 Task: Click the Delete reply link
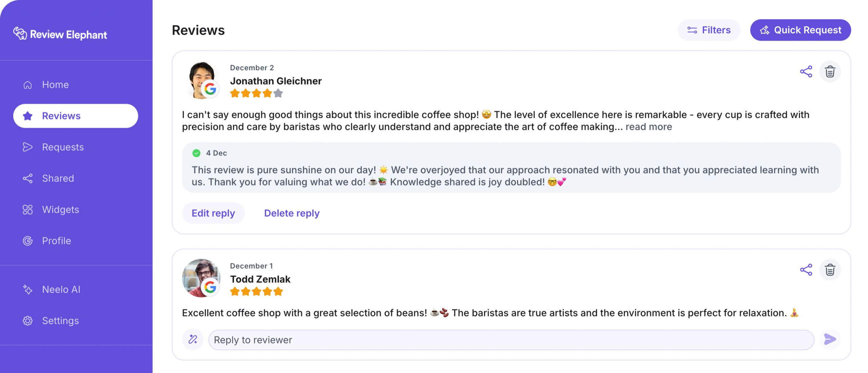coord(292,213)
